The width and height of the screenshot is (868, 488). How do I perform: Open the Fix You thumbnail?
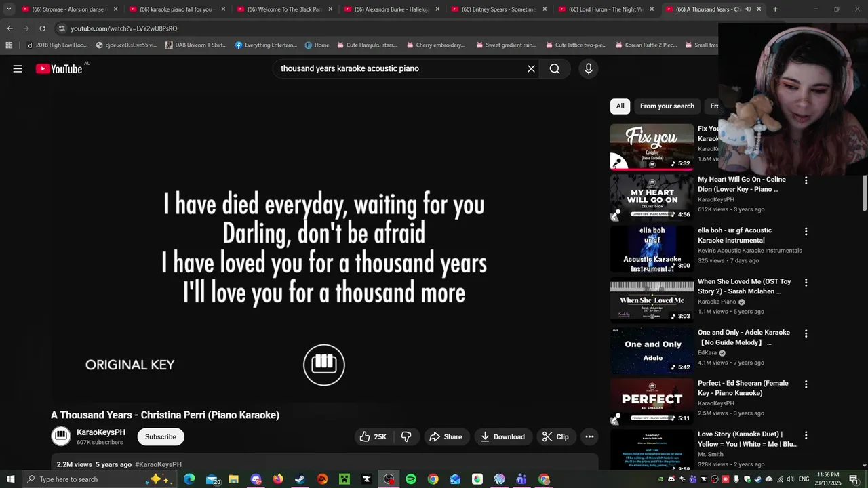click(652, 146)
